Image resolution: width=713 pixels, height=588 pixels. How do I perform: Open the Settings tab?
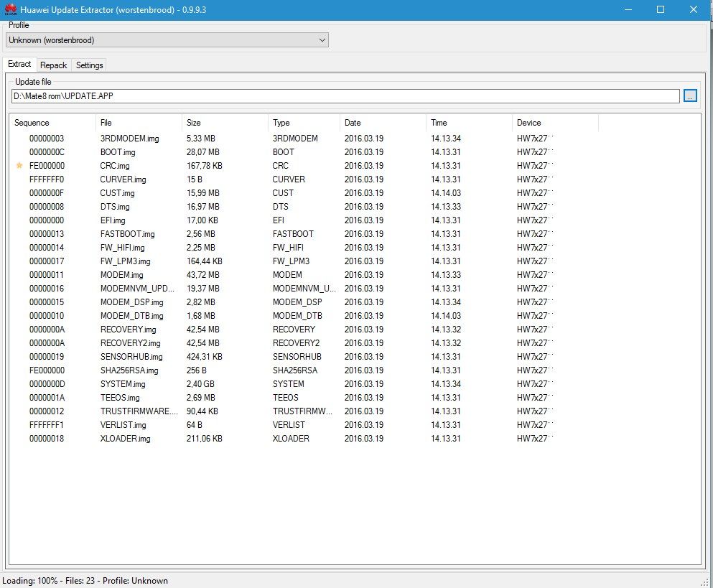pyautogui.click(x=89, y=65)
